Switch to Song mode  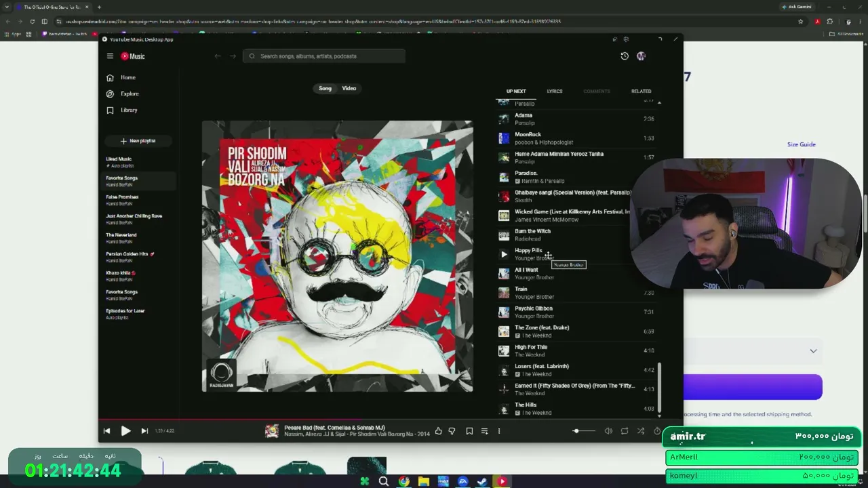click(x=325, y=88)
